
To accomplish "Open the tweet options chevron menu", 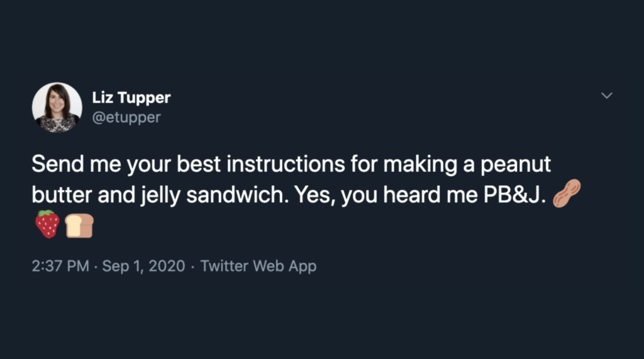I will click(606, 96).
